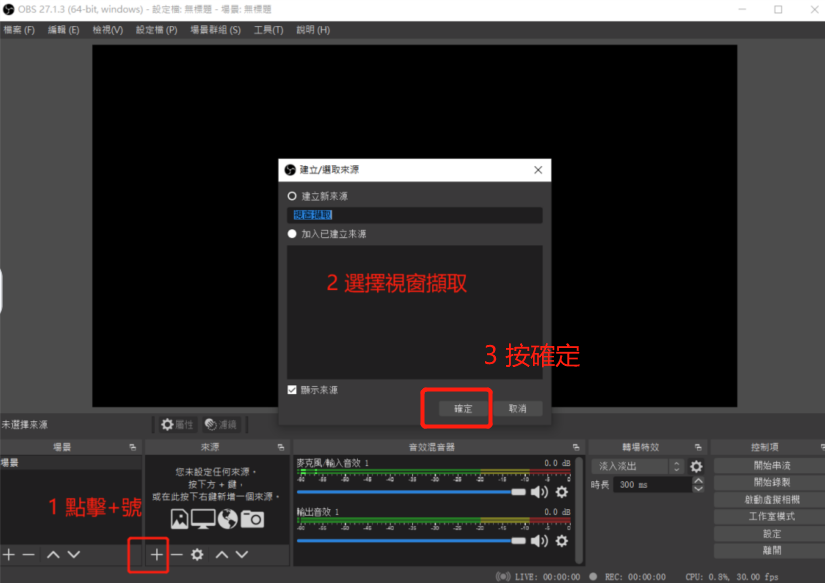The image size is (825, 583).
Task: Select the 建立新來源 radio button
Action: (291, 196)
